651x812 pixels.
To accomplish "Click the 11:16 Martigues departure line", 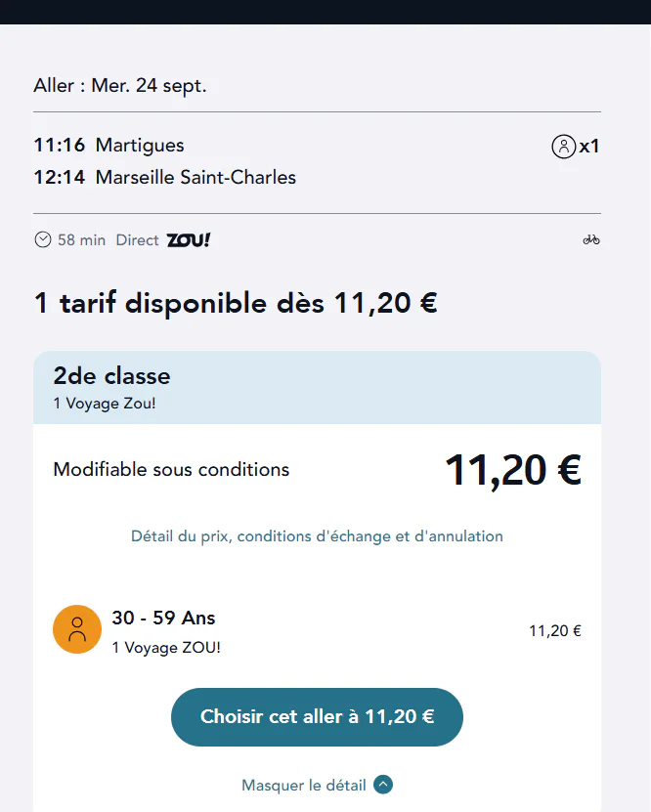I will click(x=108, y=145).
